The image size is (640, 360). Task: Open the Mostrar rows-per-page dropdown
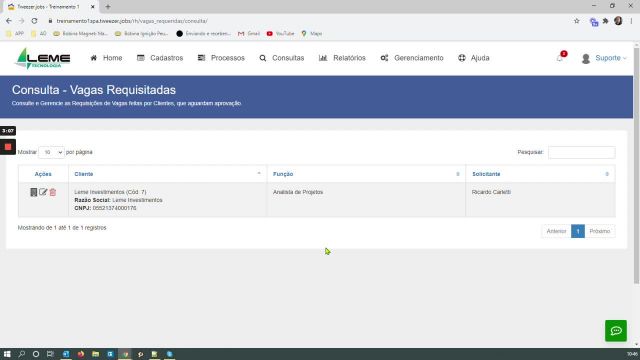(51, 152)
